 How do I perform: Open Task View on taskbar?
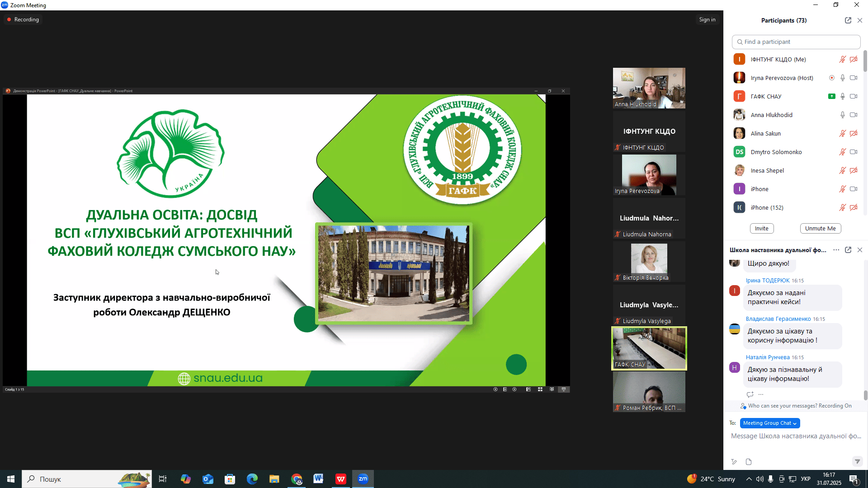click(x=163, y=479)
